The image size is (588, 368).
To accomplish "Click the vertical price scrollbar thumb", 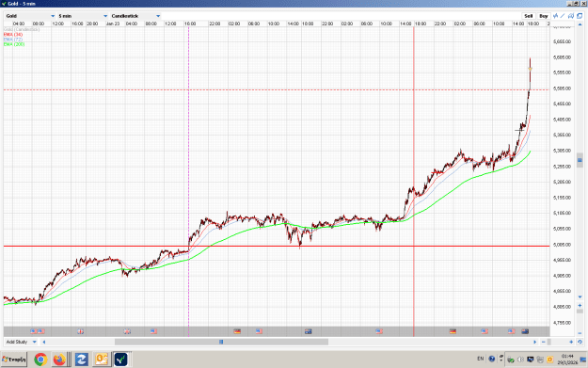I will click(x=580, y=160).
